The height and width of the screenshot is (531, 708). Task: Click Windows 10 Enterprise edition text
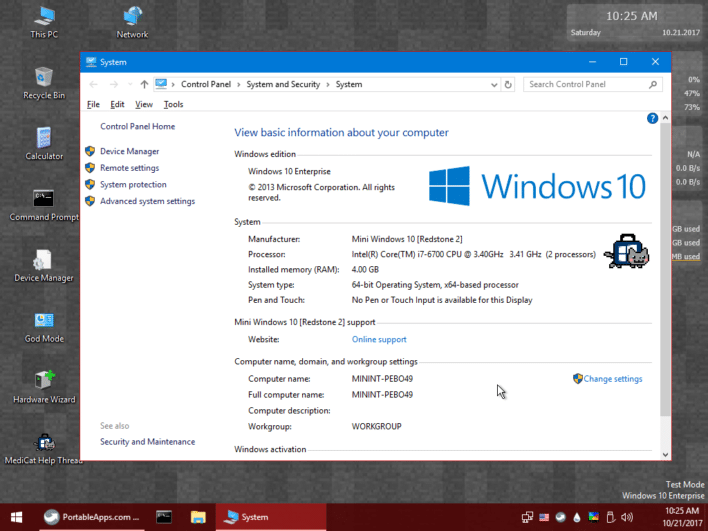click(x=289, y=172)
